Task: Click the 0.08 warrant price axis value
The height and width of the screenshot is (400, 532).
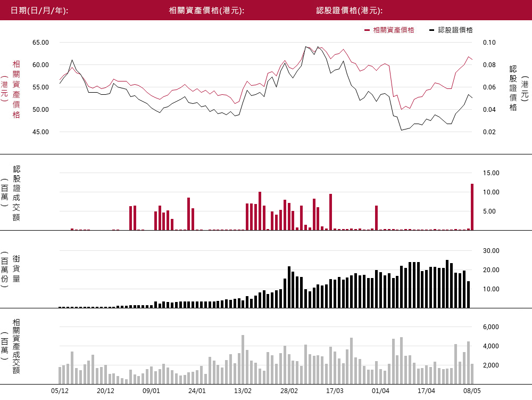Action: point(489,65)
